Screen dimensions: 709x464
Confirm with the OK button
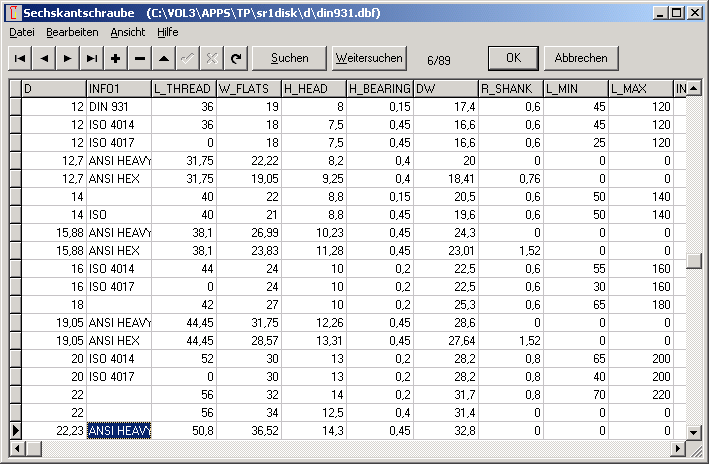[x=513, y=58]
